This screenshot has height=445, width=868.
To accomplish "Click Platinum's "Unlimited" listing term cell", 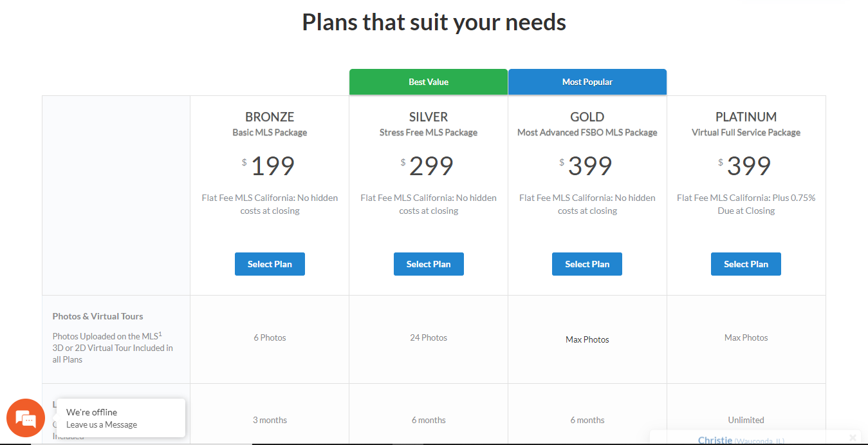I will click(x=746, y=420).
